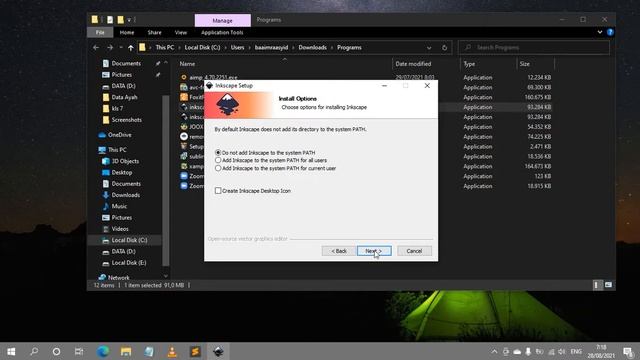Open the Share ribbon tab
Viewport: 640px width, 360px height.
pos(154,32)
